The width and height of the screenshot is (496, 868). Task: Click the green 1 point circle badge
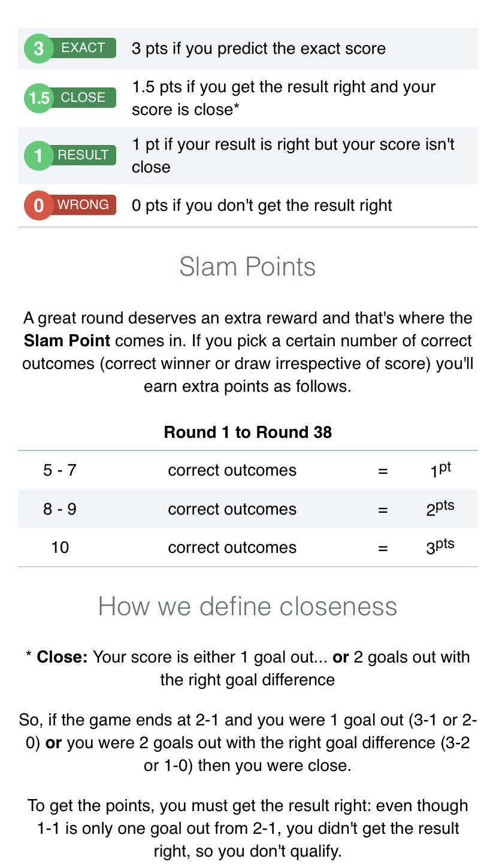coord(39,156)
